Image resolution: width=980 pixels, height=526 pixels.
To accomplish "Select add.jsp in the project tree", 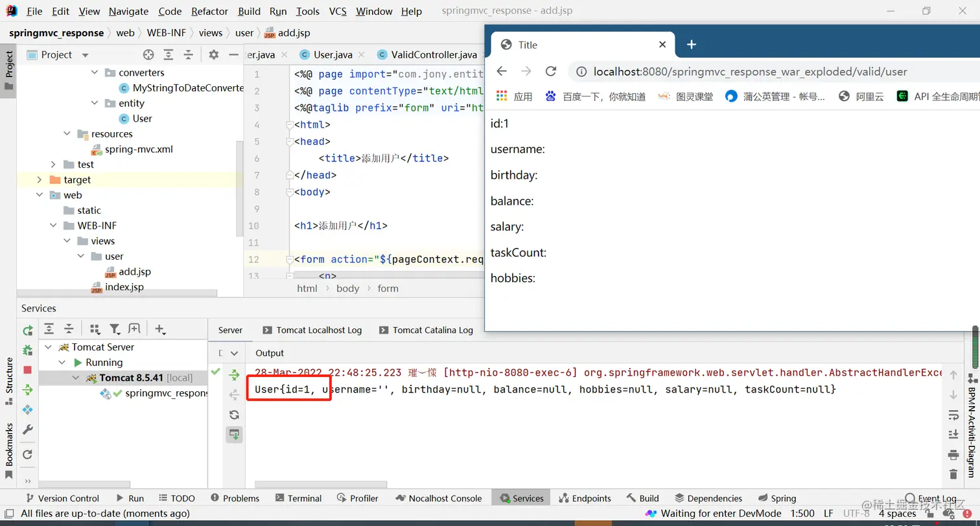I will (128, 271).
